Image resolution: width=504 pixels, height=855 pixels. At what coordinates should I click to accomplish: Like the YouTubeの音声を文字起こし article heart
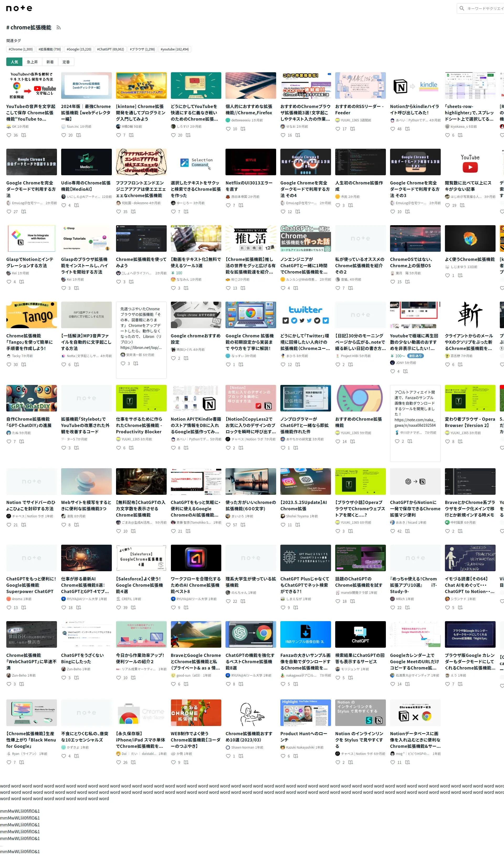click(x=9, y=135)
